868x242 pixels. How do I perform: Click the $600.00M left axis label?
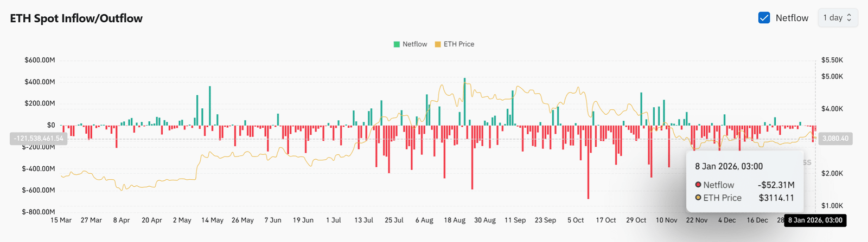(x=40, y=60)
